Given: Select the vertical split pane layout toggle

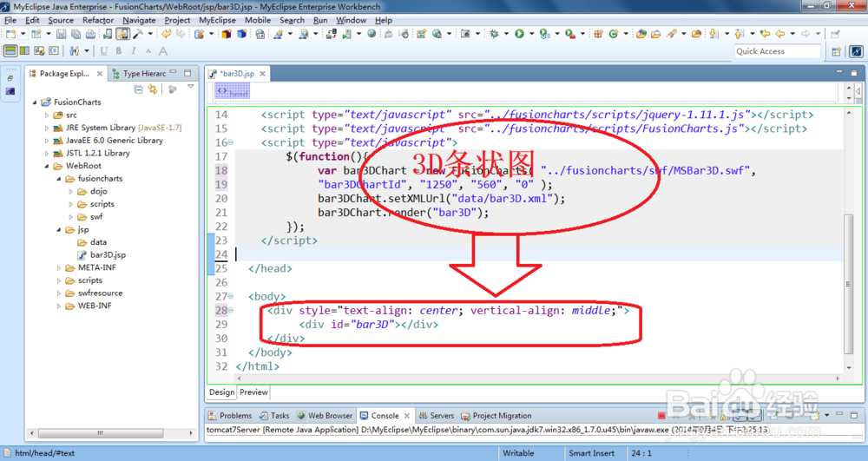Looking at the screenshot, I should 24,51.
